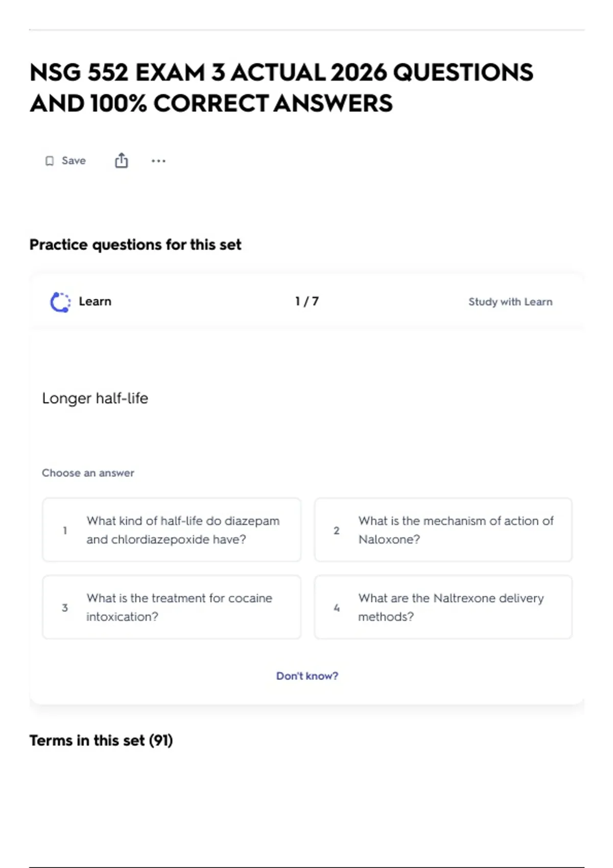Click the Save bookmark icon
Image resolution: width=613 pixels, height=868 pixels.
point(50,161)
